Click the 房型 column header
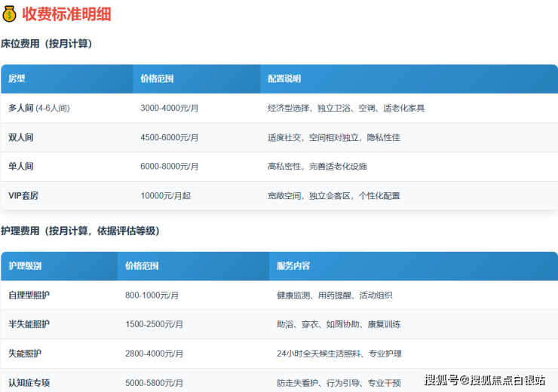Screen dimensions: 558x392 click(x=17, y=78)
